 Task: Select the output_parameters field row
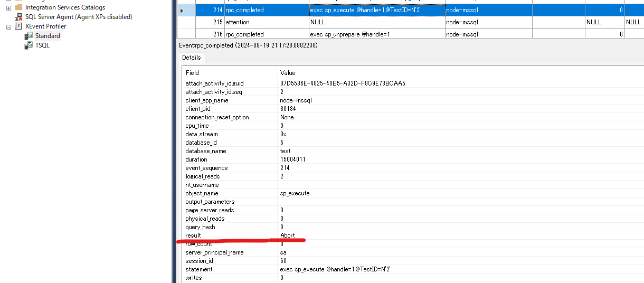tap(413, 202)
